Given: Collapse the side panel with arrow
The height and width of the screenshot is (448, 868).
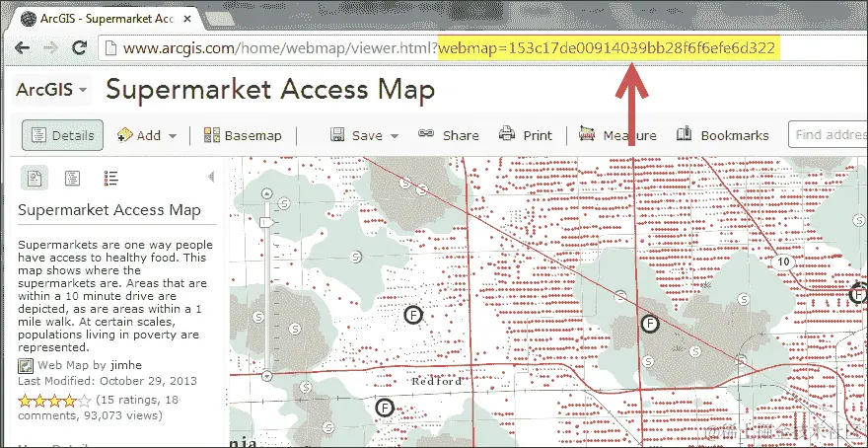Looking at the screenshot, I should (211, 177).
